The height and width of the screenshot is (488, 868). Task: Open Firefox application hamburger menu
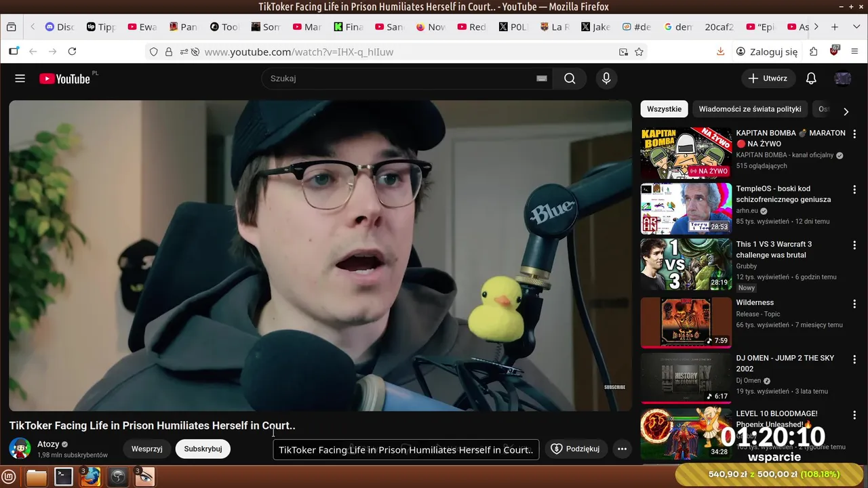[854, 52]
